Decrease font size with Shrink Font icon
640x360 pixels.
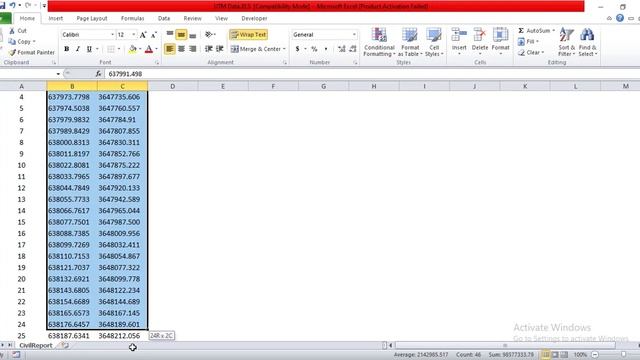pos(154,35)
